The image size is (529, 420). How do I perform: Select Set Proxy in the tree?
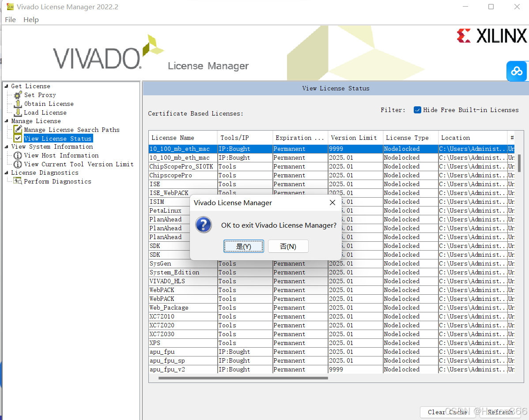coord(40,95)
